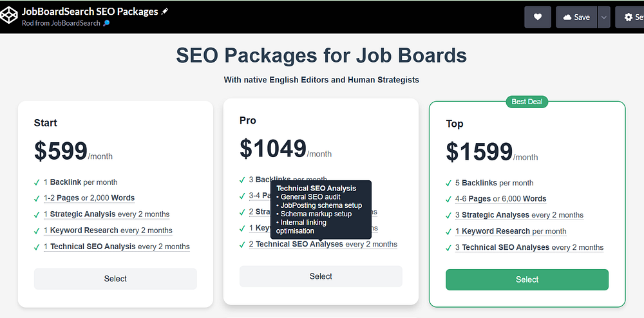
Task: Expand the Save options dropdown arrow
Action: coord(603,17)
